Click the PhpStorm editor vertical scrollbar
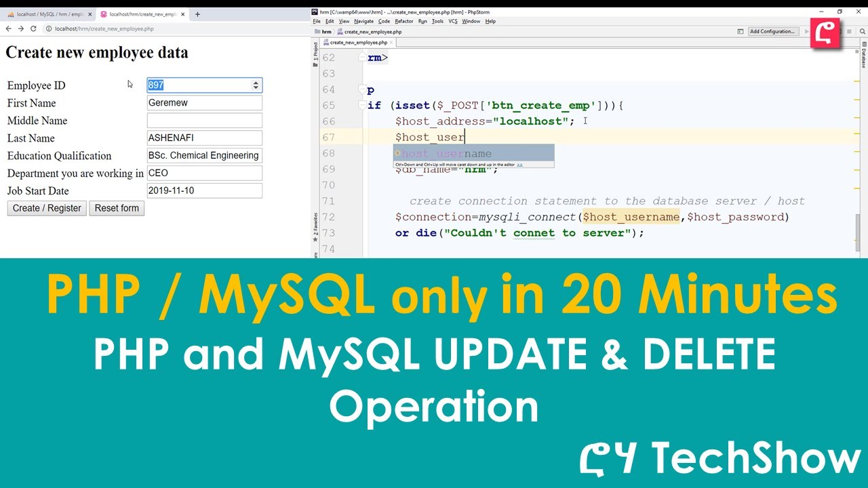Screen dimensions: 868x488 857,233
